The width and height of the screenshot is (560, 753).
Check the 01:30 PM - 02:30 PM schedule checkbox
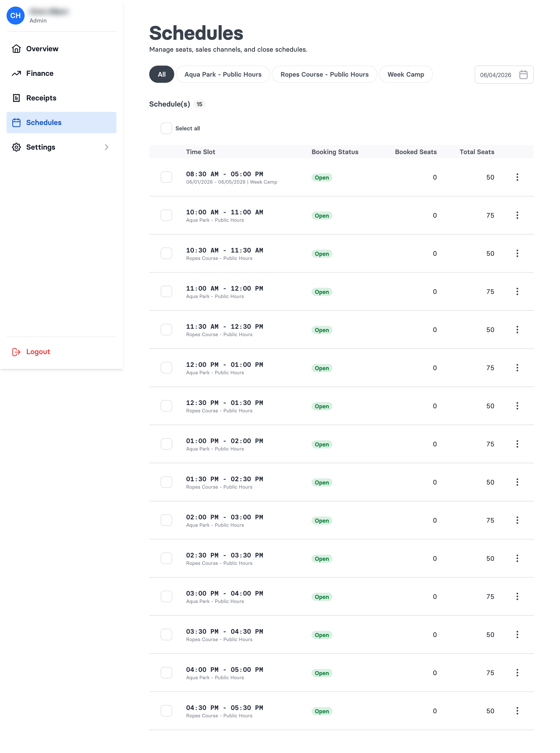click(166, 482)
